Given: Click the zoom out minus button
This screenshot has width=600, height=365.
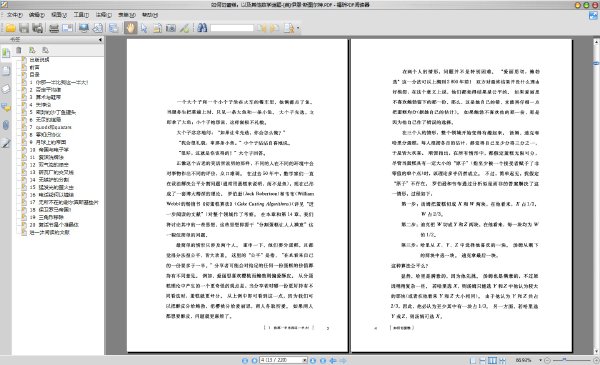Looking at the screenshot, I should [547, 360].
